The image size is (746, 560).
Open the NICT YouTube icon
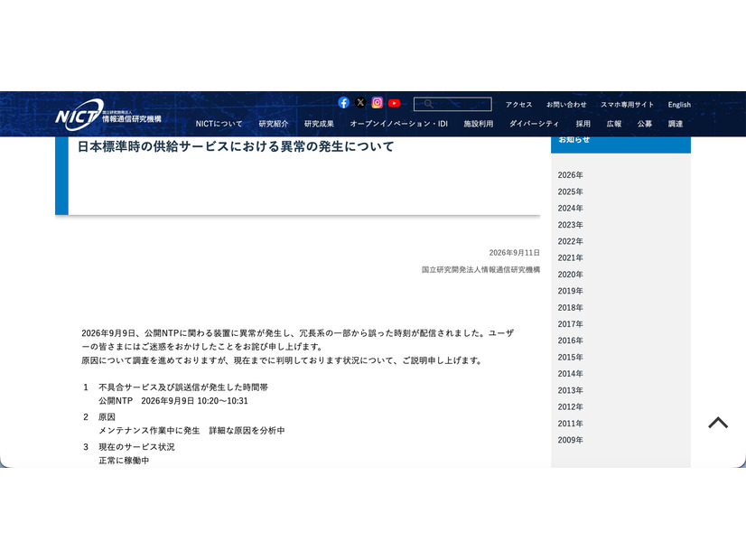[394, 103]
